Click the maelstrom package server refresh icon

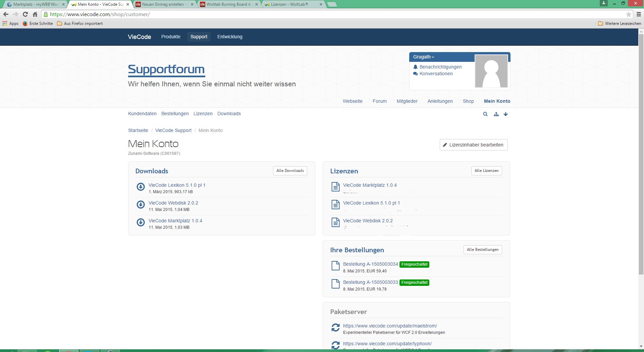coord(335,327)
